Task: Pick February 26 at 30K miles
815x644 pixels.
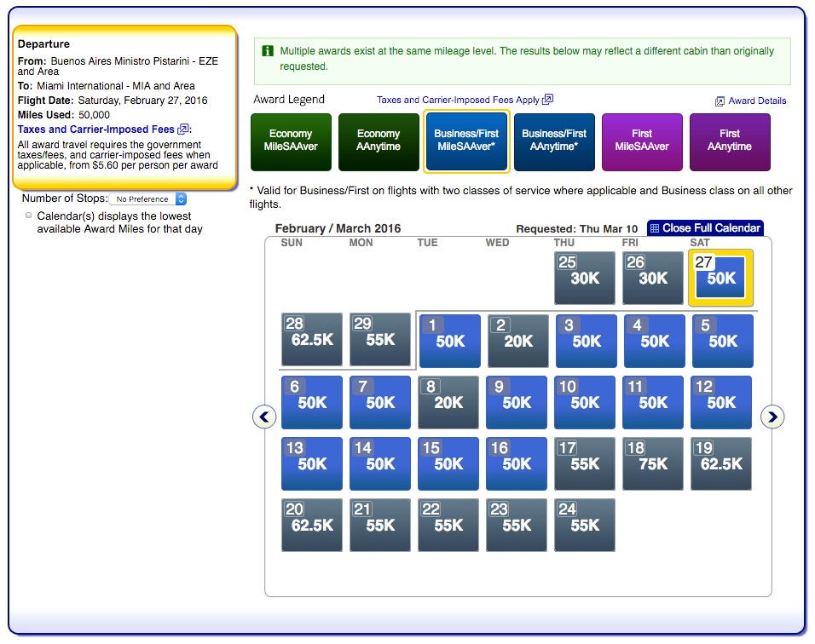Action: click(x=653, y=278)
